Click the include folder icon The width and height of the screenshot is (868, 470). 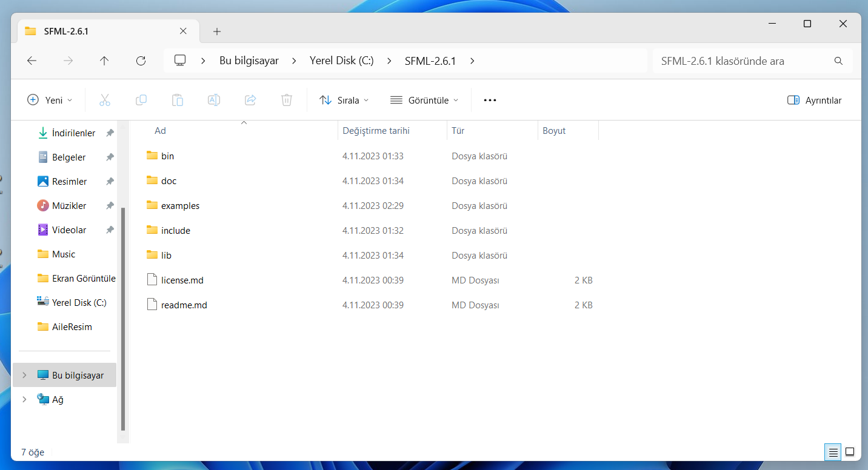pyautogui.click(x=152, y=230)
